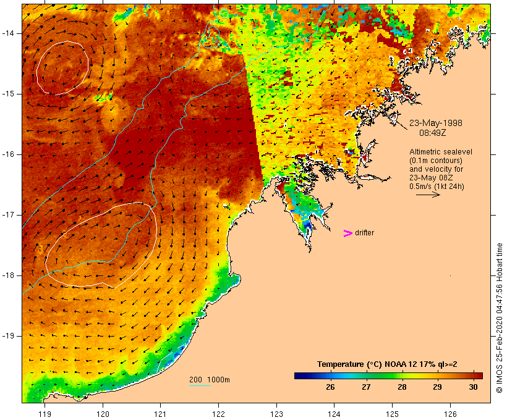Click the colorbar label 26

click(x=330, y=387)
